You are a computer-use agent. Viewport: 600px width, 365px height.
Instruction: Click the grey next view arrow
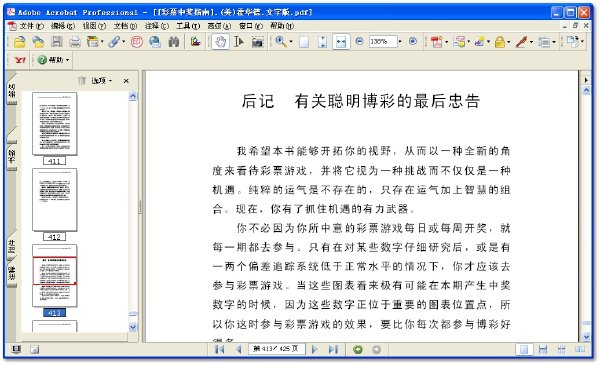click(x=377, y=349)
